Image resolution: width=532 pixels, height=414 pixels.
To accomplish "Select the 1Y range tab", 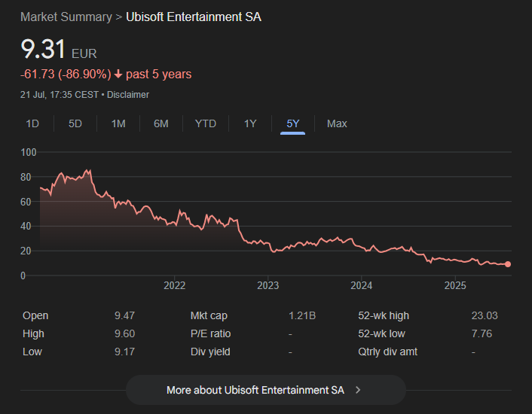I will point(250,123).
